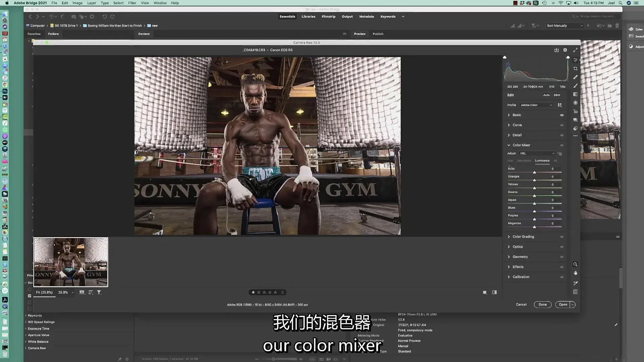Switch to the Luminance tab
644x362 pixels.
click(542, 161)
